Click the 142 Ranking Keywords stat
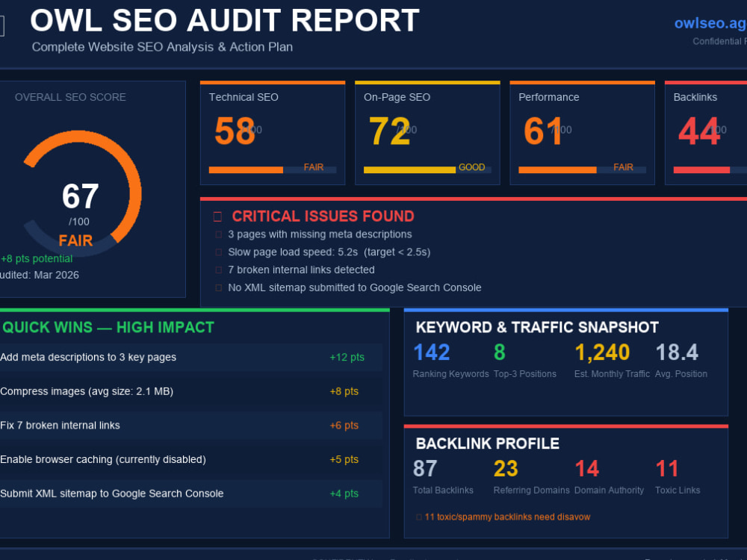 click(x=450, y=361)
